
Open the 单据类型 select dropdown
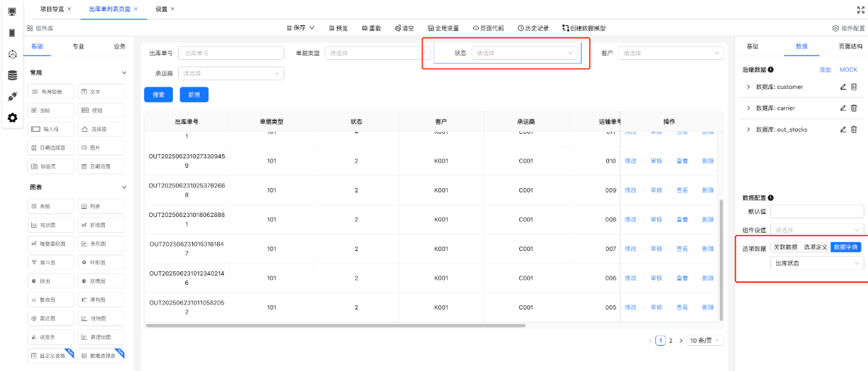pos(378,53)
